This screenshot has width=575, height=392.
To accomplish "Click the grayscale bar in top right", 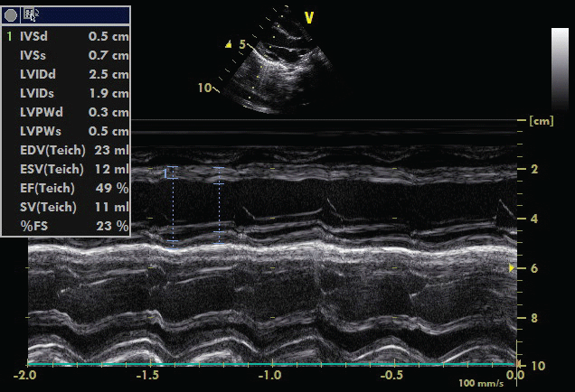I will point(560,70).
